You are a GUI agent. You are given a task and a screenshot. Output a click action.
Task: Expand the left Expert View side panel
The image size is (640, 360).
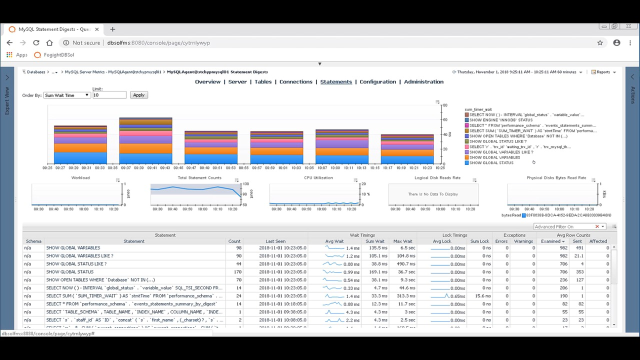7,78
